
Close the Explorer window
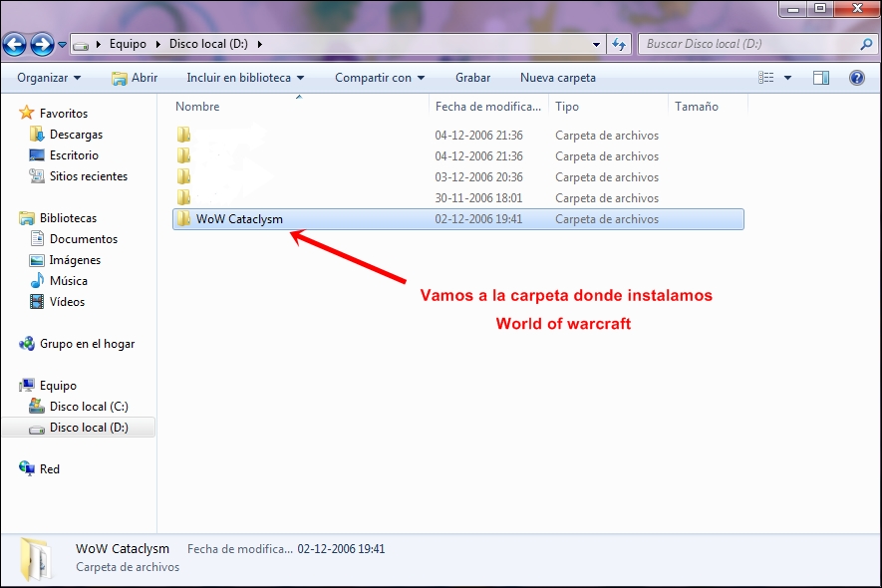point(857,8)
